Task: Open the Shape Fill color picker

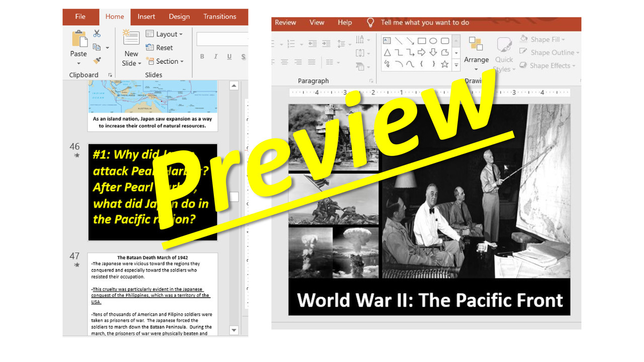Action: tap(543, 39)
